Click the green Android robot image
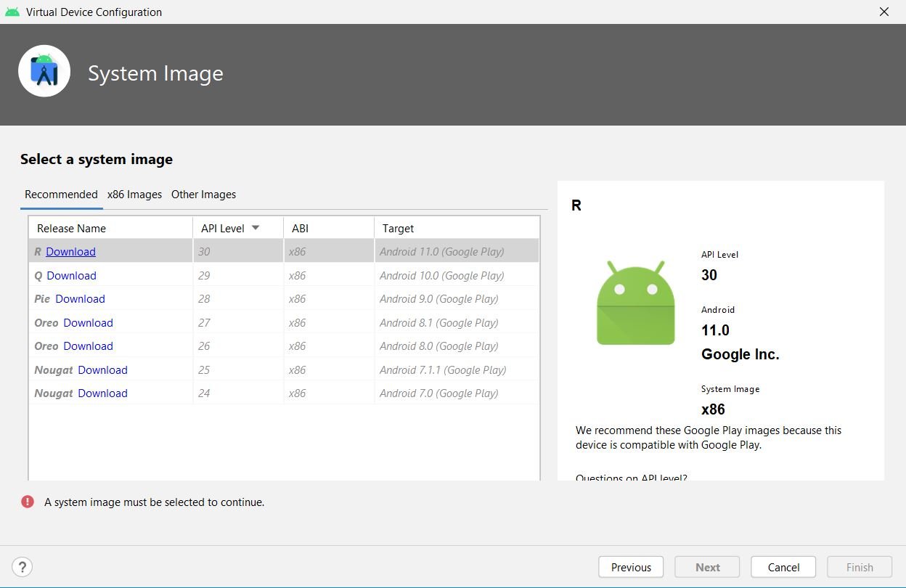 coord(636,303)
